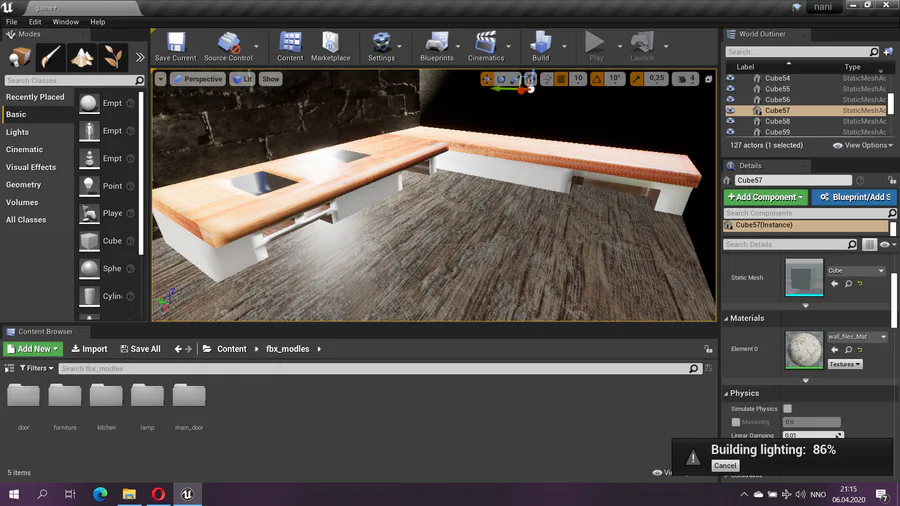
Task: Open the File menu
Action: click(x=11, y=22)
